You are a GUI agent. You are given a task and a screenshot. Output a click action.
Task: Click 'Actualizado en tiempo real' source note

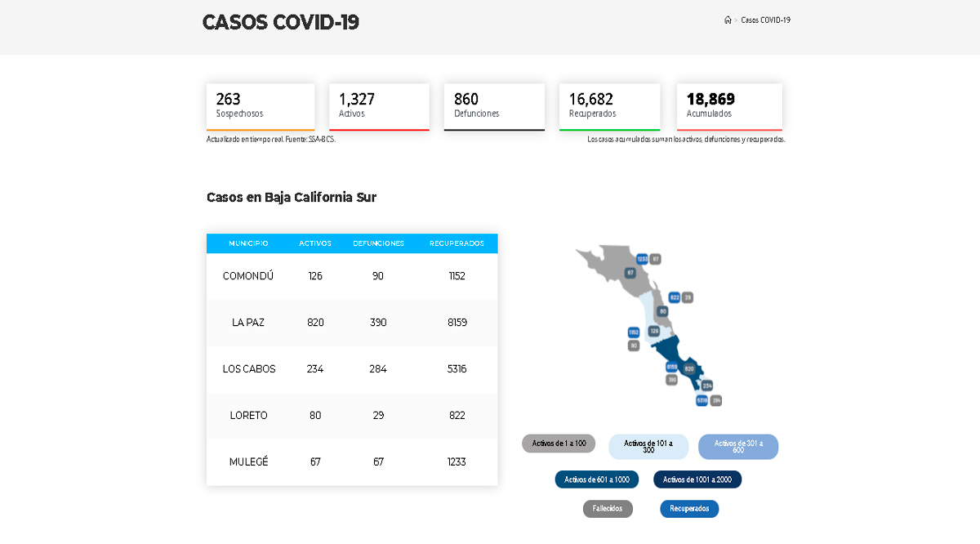[271, 139]
